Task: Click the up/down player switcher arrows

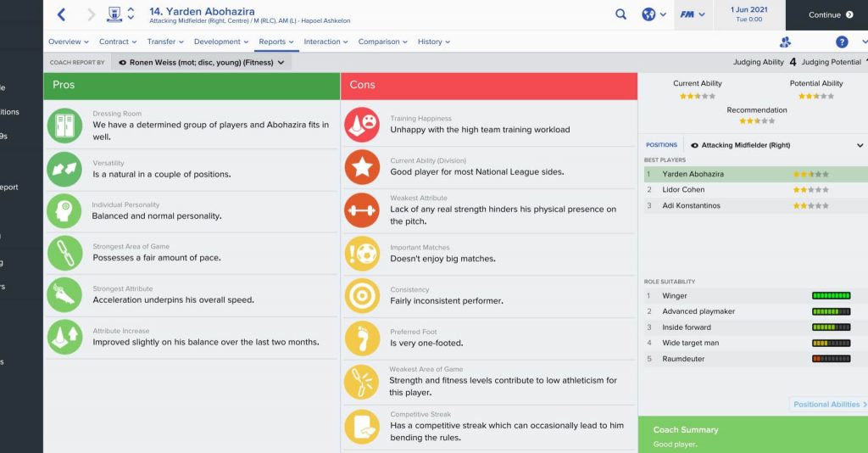Action: (x=131, y=14)
